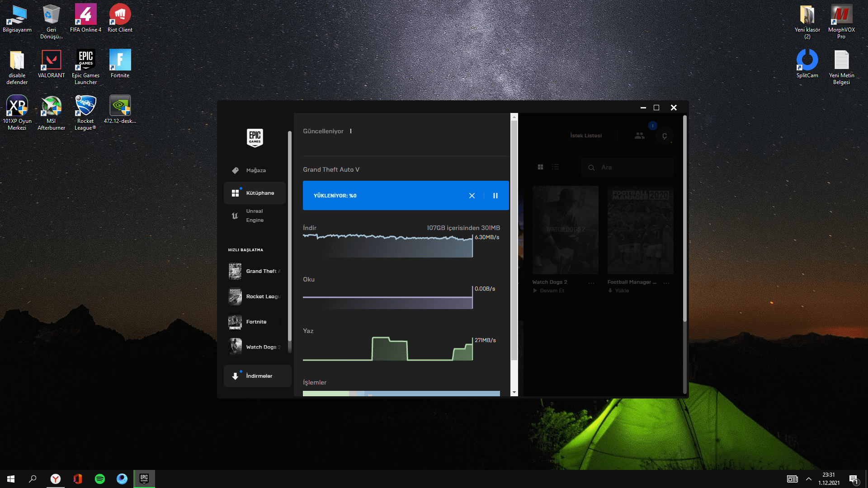
Task: Click the library window vertical scrollbar
Action: 685,219
